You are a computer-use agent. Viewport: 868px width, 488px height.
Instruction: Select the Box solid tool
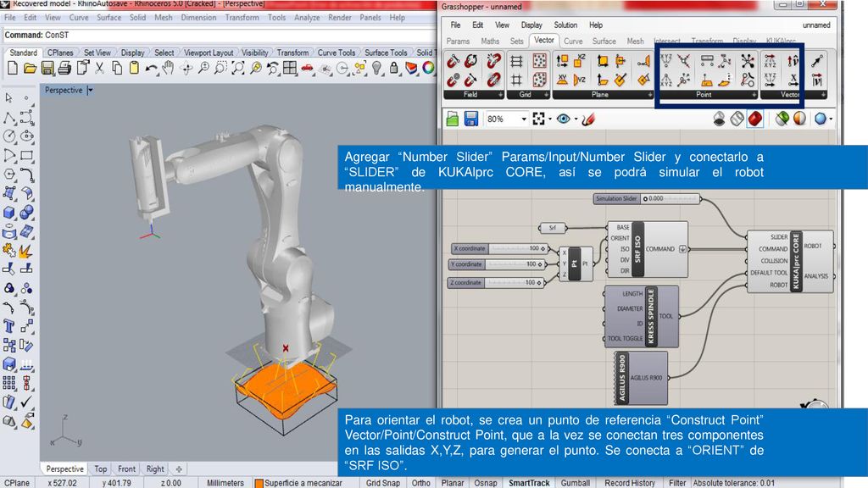point(9,213)
